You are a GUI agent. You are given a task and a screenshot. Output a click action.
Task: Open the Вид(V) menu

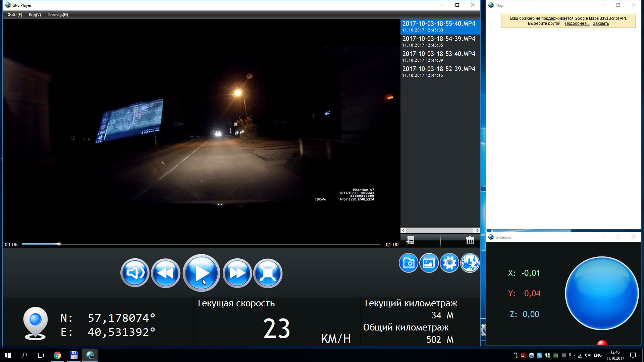(x=35, y=15)
